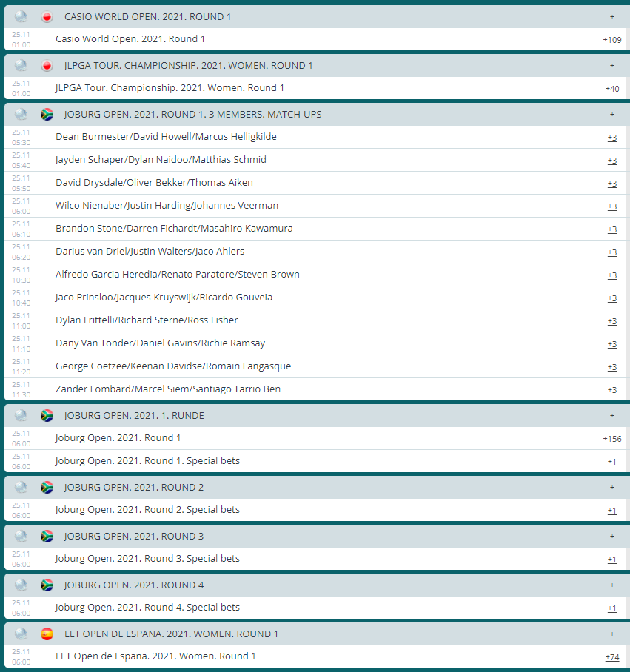Select David Drysdale/Oliver Bekker/Thomas Aiken event

click(x=154, y=183)
